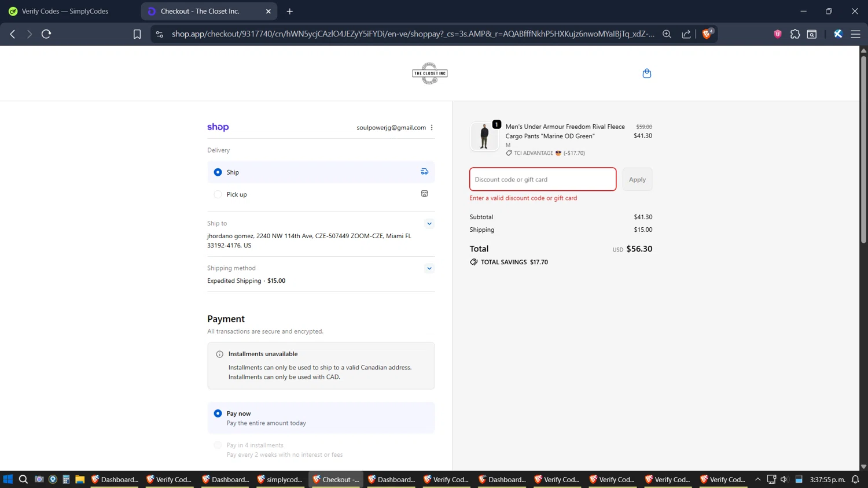Click the red Enter a valid discount code message
Image resolution: width=868 pixels, height=488 pixels.
coord(523,198)
